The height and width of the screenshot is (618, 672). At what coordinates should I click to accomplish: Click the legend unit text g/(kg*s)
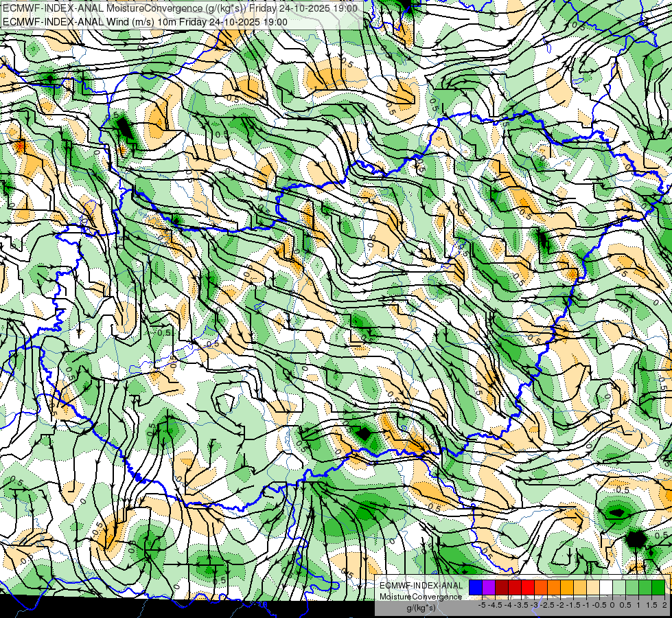coord(421,608)
